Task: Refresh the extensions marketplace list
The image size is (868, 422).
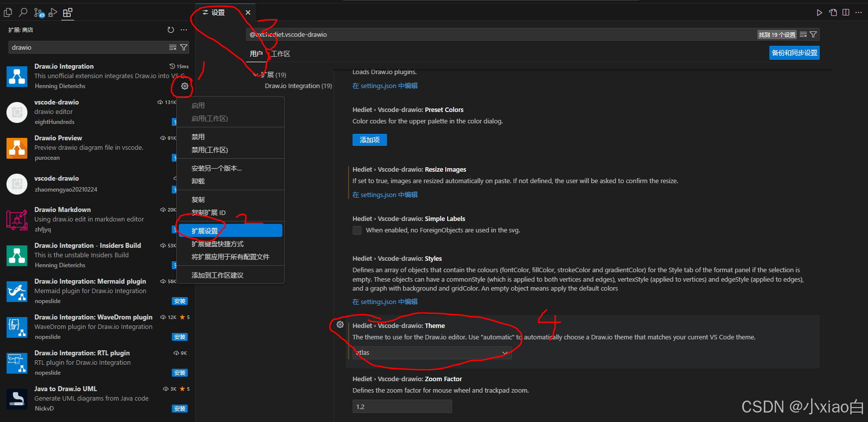Action: (x=171, y=30)
